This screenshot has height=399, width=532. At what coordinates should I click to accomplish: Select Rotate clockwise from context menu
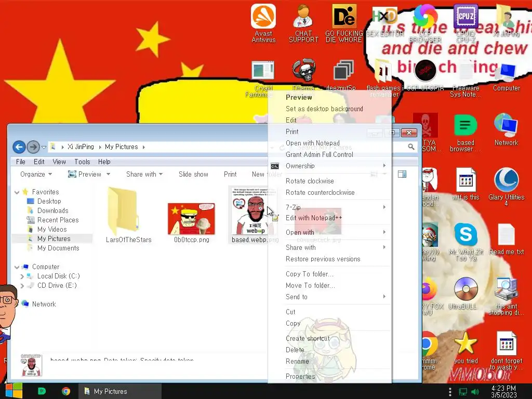click(330, 181)
